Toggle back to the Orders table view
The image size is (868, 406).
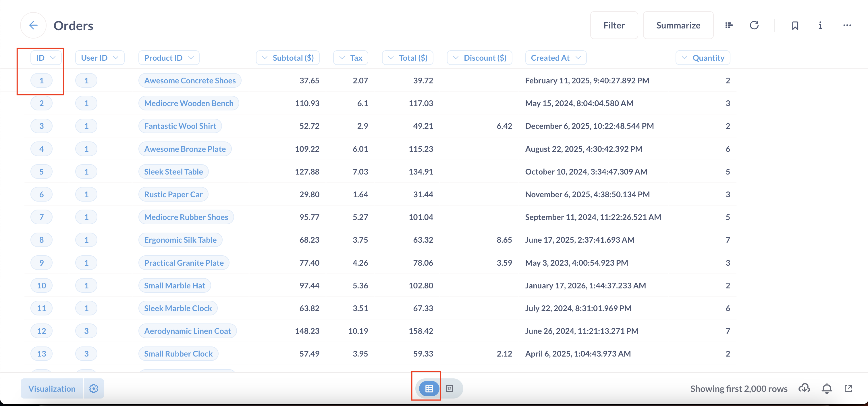pyautogui.click(x=429, y=388)
